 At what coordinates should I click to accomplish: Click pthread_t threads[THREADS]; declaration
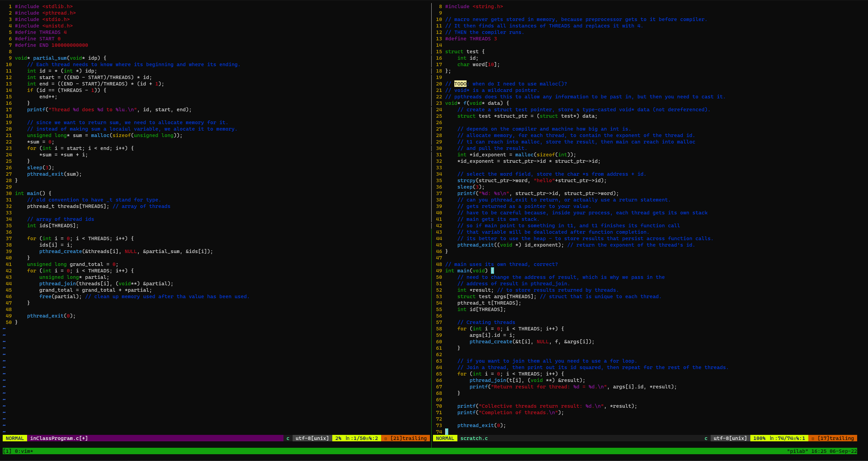pos(68,206)
